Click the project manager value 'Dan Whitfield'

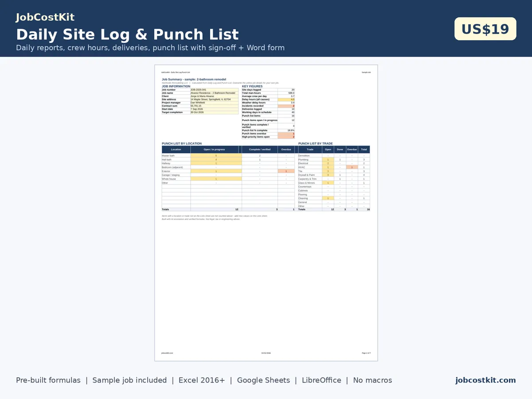[x=214, y=102]
